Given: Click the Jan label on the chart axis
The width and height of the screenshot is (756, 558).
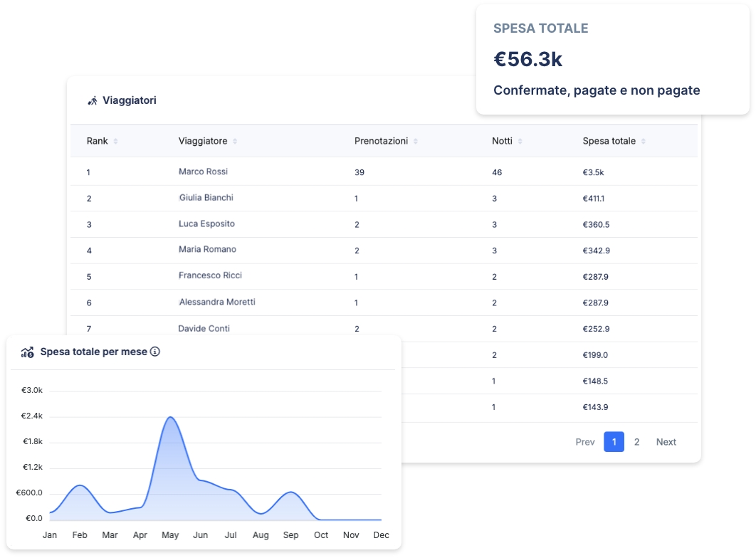Looking at the screenshot, I should point(50,535).
